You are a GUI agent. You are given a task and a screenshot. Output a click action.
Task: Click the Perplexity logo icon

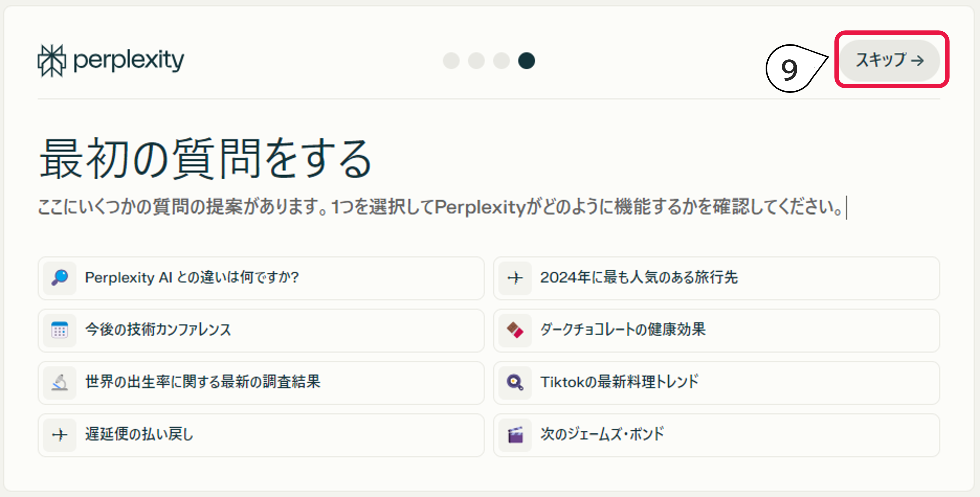[x=52, y=61]
